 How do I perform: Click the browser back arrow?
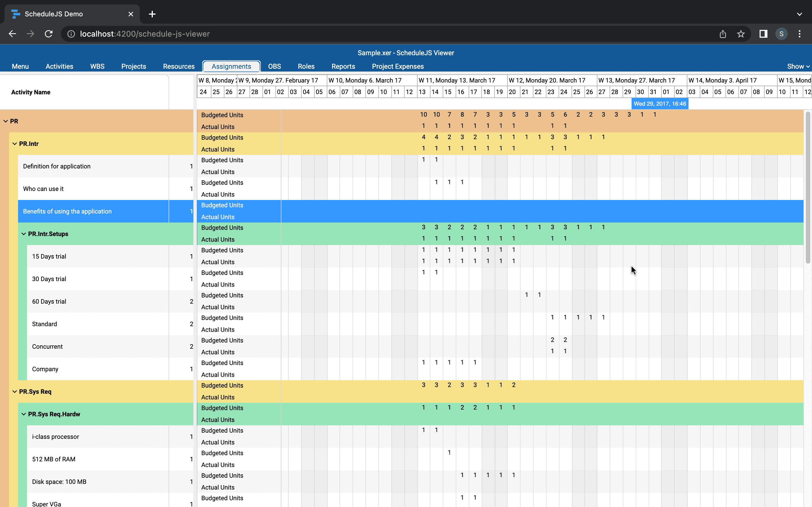[x=12, y=34]
